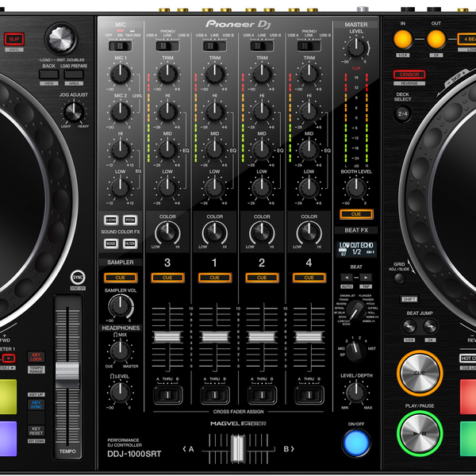Push the orange loop IN button
Viewport: 476px width, 476px height.
click(403, 39)
